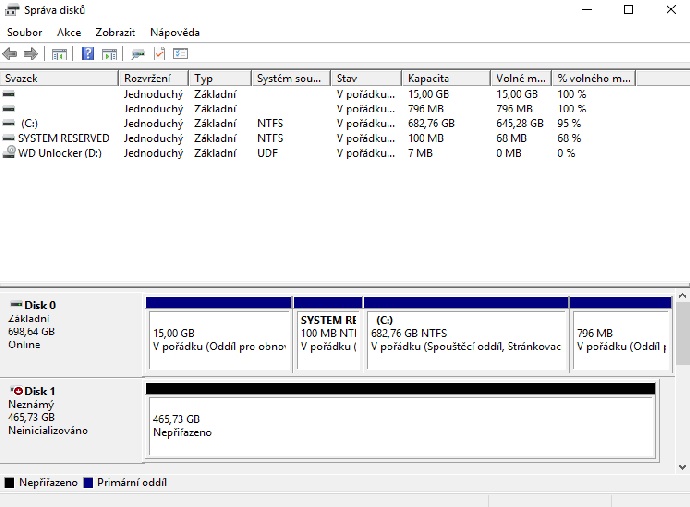Image resolution: width=690 pixels, height=507 pixels.
Task: Click the Správa disků window icon
Action: click(x=12, y=10)
